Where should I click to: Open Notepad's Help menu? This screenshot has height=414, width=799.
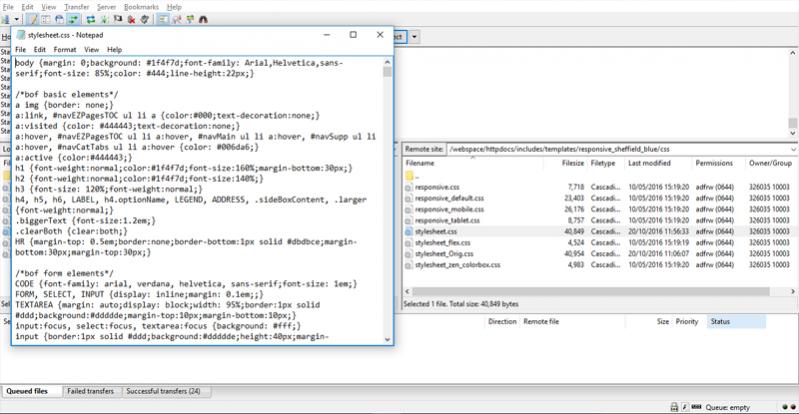[x=115, y=49]
